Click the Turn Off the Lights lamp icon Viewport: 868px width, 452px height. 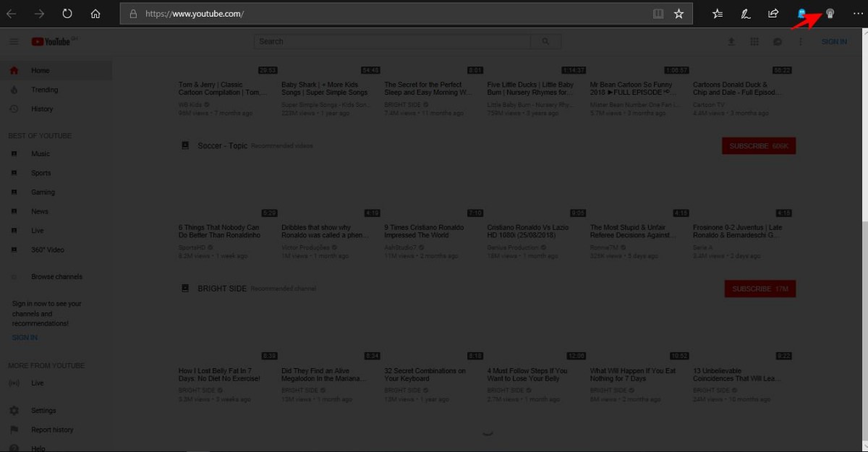click(x=830, y=14)
